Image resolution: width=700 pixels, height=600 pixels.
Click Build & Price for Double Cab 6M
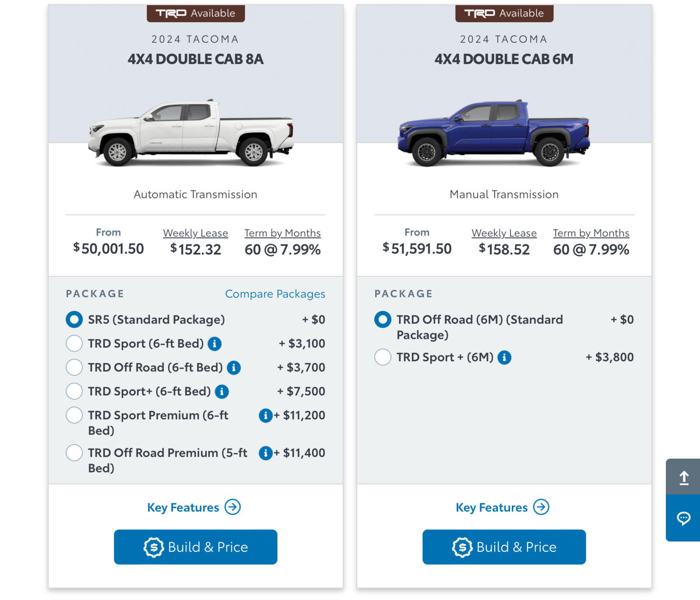pos(504,547)
